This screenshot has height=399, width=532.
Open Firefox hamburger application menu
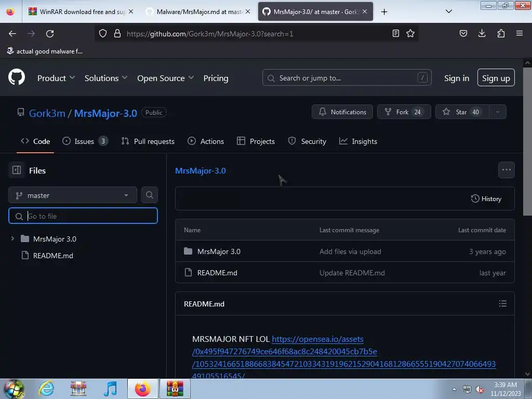[520, 33]
